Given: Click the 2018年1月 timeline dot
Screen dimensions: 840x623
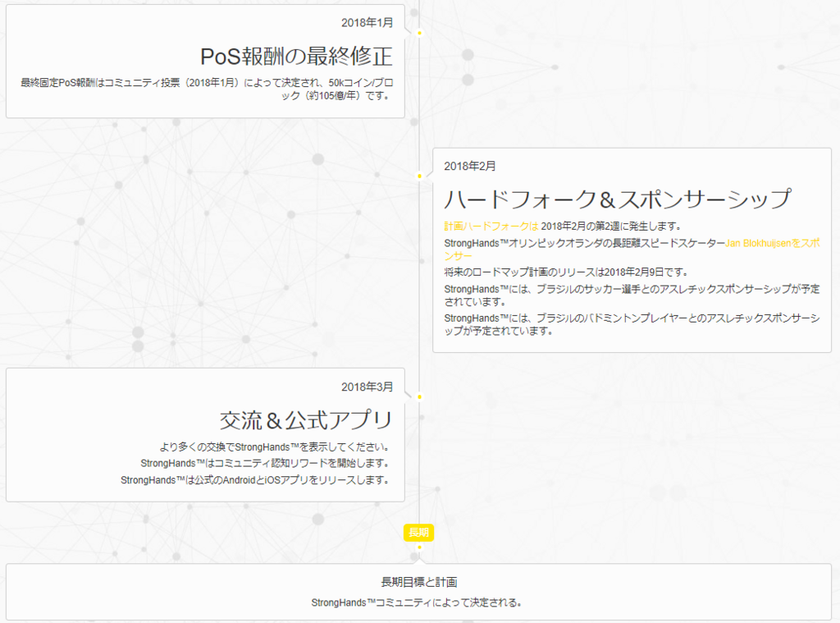Looking at the screenshot, I should pos(419,34).
